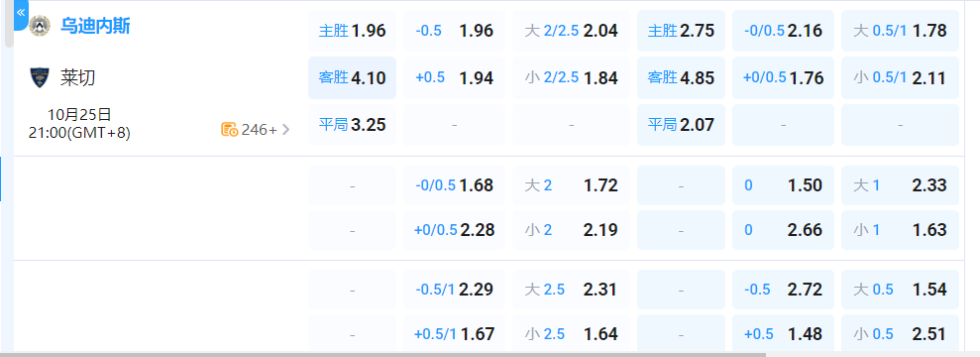
Task: Choose 大 2.5 at odds 2.31
Action: pyautogui.click(x=571, y=290)
